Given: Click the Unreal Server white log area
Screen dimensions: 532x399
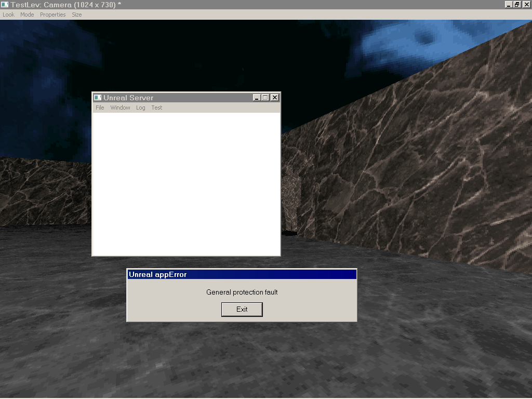Looking at the screenshot, I should (187, 184).
